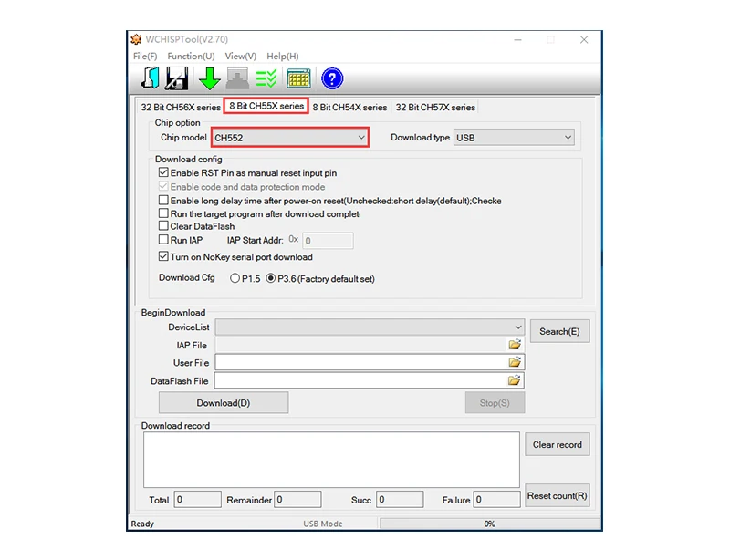Screen dimensions: 730x560
Task: Click the Remainder count field
Action: pos(298,499)
